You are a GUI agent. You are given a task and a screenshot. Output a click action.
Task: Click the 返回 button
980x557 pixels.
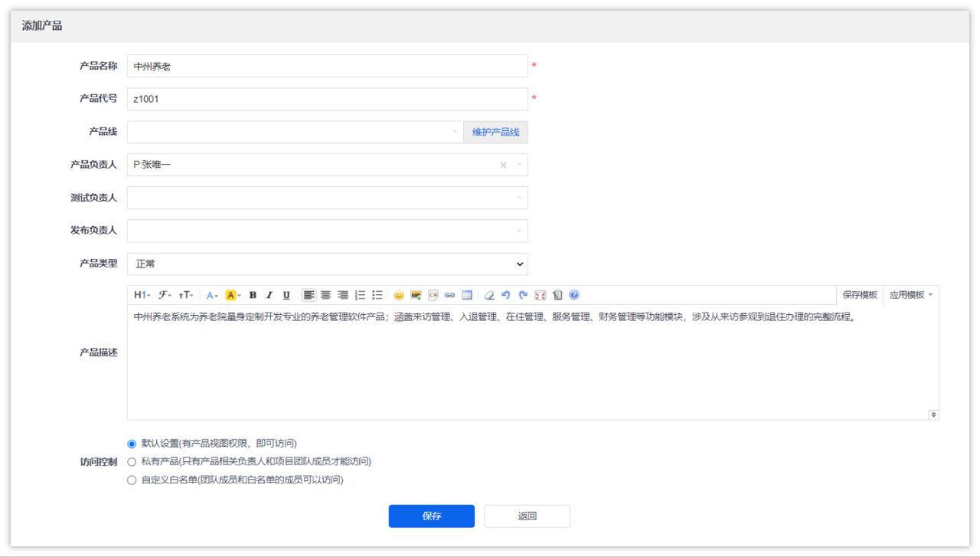(527, 516)
